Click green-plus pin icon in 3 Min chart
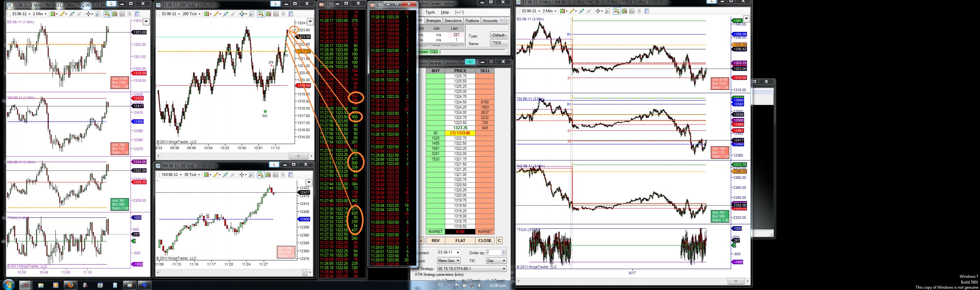 point(581,11)
